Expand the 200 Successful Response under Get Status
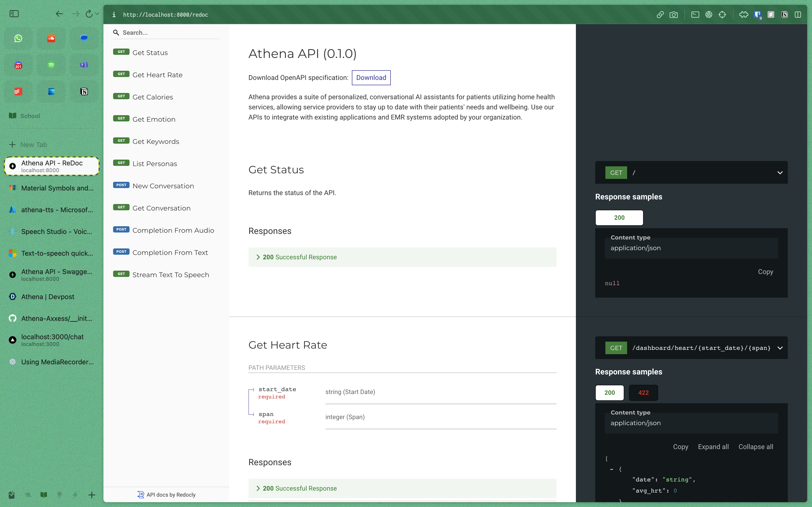Screen dimensions: 812x507 299,257
